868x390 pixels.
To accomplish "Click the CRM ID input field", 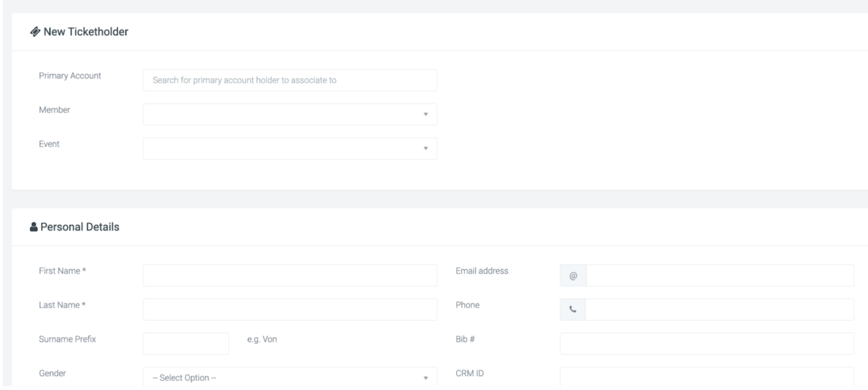I will pyautogui.click(x=707, y=377).
